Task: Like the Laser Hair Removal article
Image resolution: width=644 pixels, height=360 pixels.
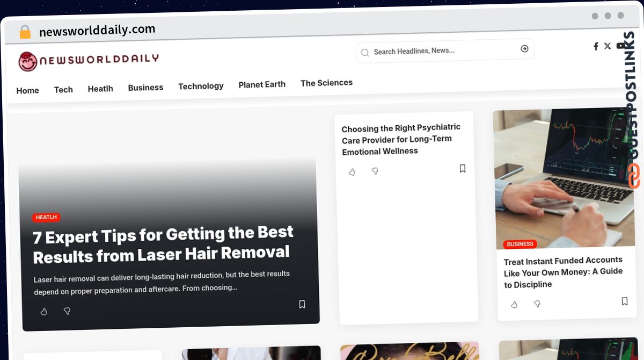Action: tap(44, 312)
